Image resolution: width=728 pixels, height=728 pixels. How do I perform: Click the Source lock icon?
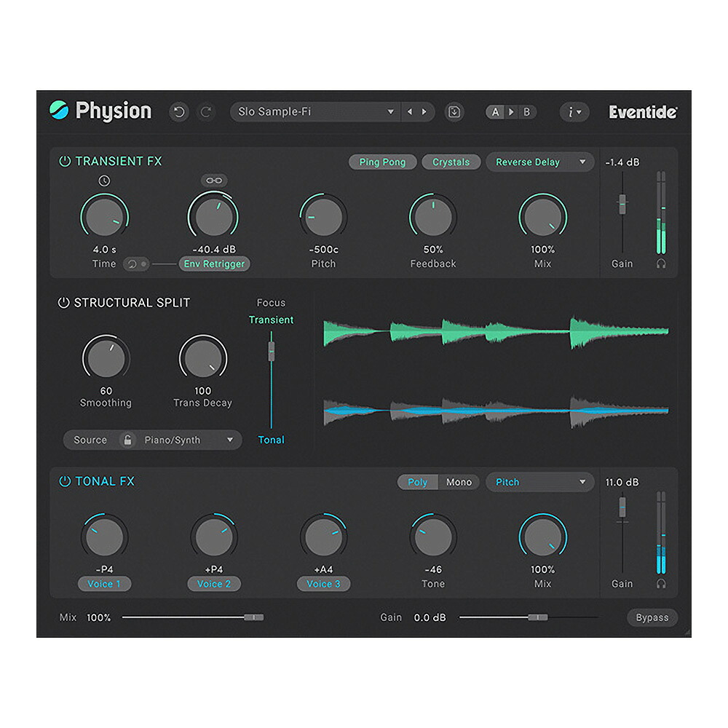(x=127, y=440)
